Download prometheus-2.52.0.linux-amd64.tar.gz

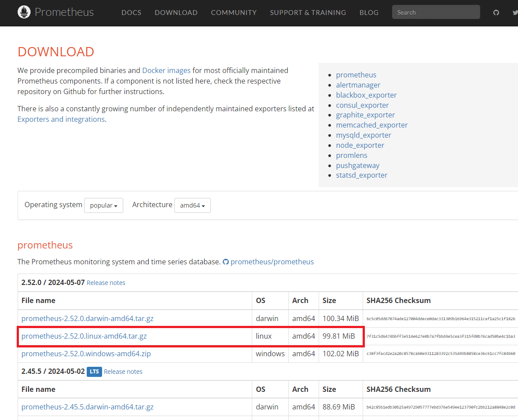pyautogui.click(x=84, y=336)
